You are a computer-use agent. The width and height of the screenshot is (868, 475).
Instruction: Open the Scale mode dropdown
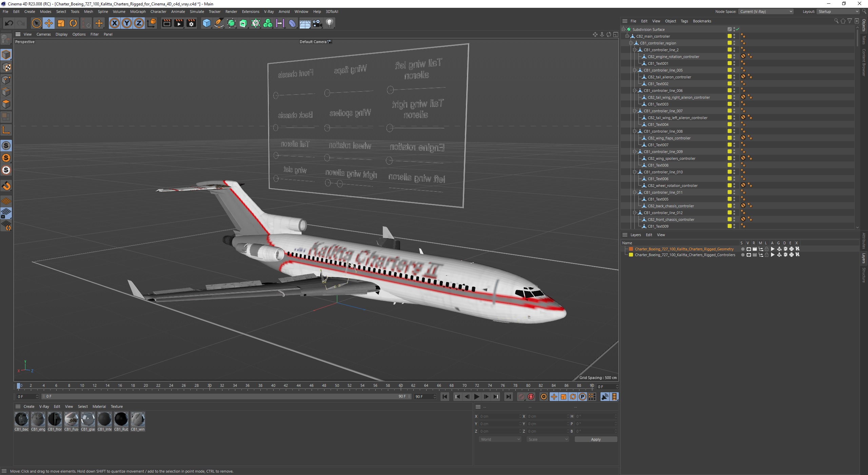[548, 439]
